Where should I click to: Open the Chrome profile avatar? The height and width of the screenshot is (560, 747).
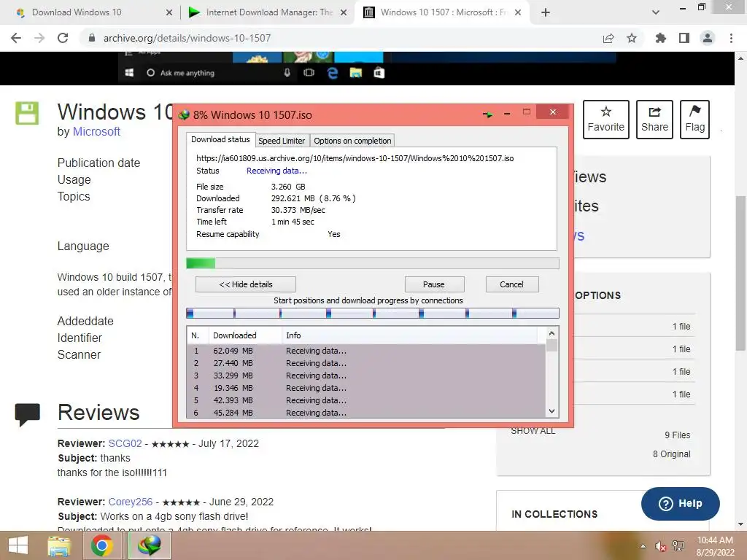coord(708,38)
